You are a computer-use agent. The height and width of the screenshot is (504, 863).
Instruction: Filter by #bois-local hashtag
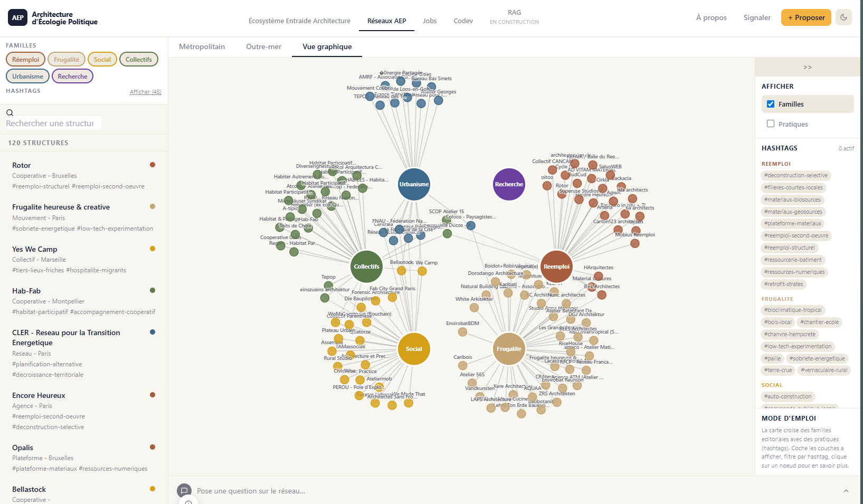[778, 322]
